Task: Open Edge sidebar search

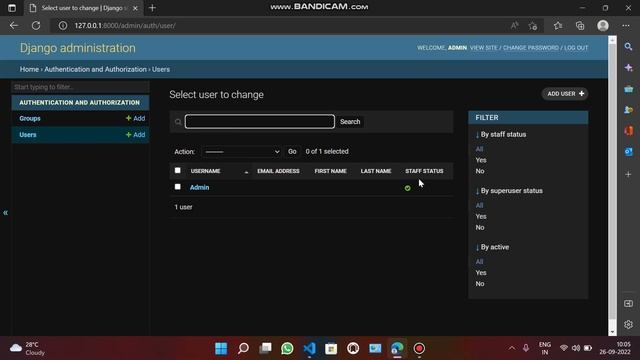Action: 629,47
